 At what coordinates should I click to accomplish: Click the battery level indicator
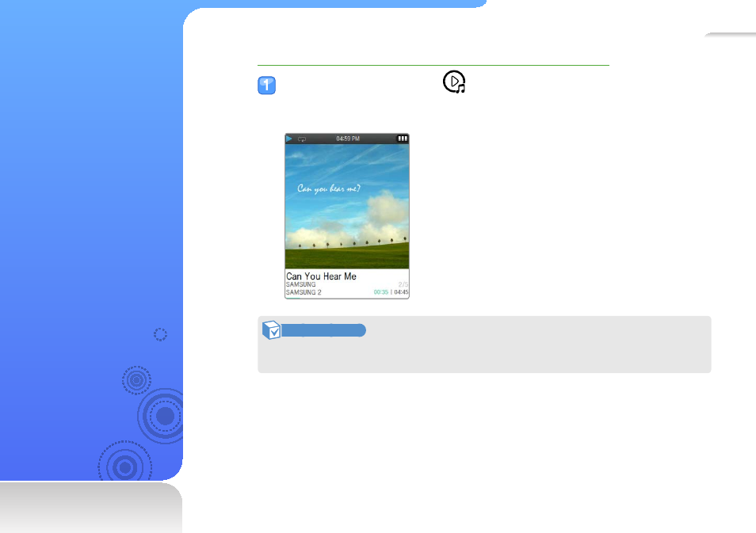[x=402, y=139]
